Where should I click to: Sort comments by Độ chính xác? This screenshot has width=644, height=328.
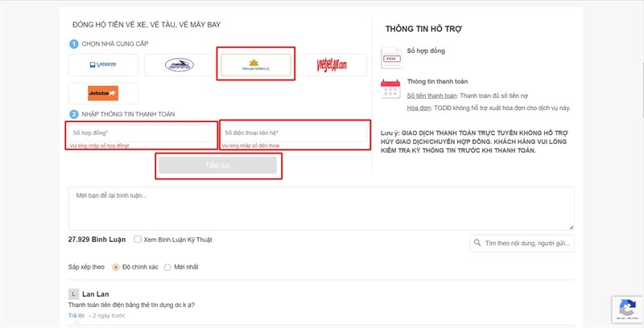116,267
